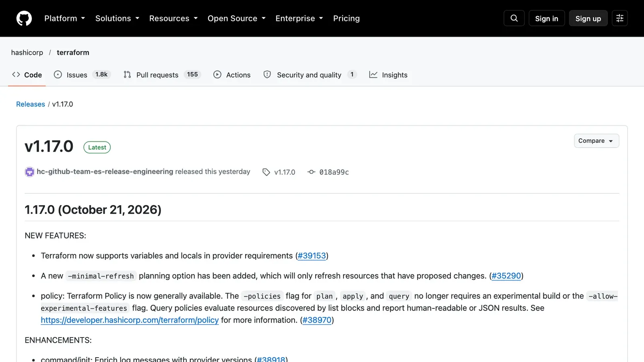This screenshot has height=362, width=644.
Task: Click the Sign in button
Action: click(547, 19)
